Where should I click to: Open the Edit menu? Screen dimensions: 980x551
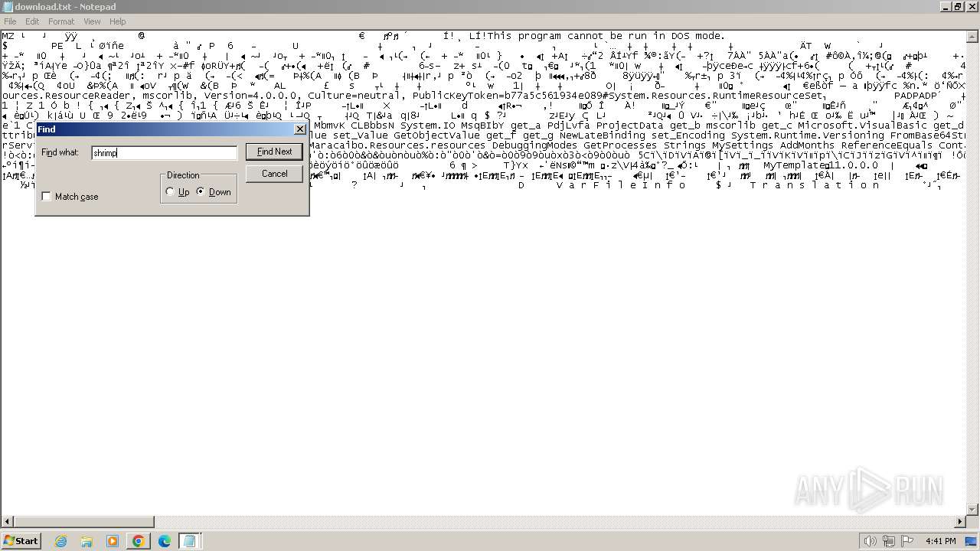pos(32,21)
